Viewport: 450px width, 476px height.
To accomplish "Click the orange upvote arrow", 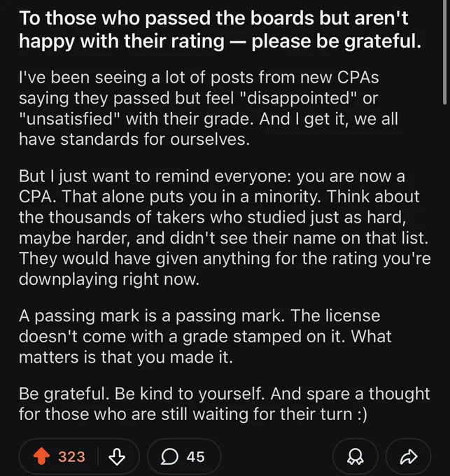I will pos(41,456).
